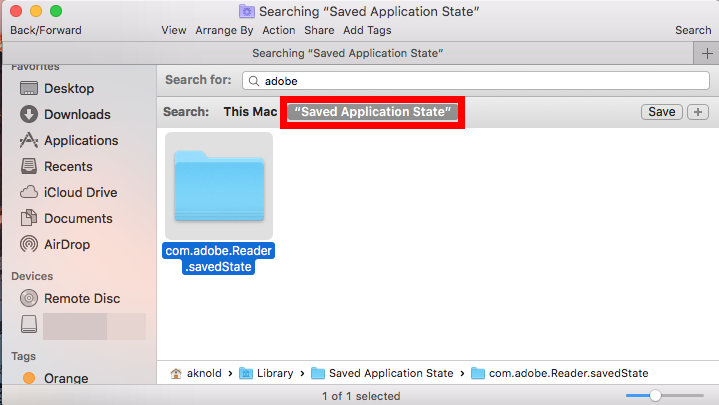The height and width of the screenshot is (405, 719).
Task: Click the com.adobe.Reader.savedState file name label
Action: (218, 259)
